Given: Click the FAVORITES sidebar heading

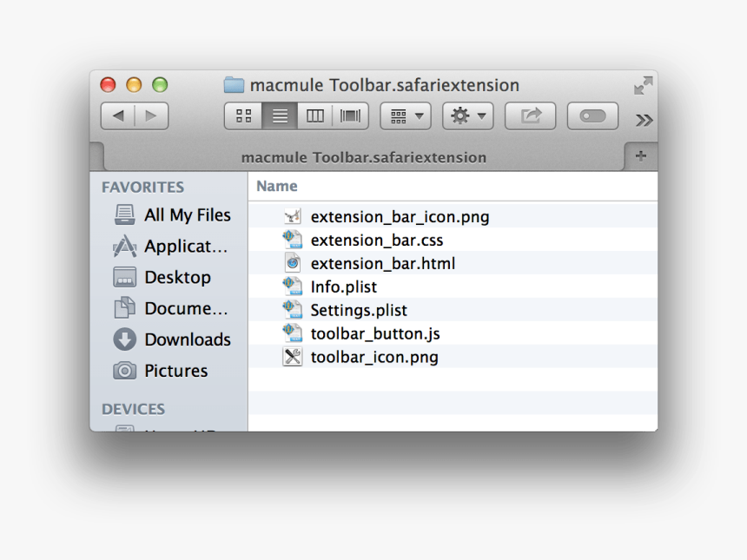Looking at the screenshot, I should click(143, 188).
